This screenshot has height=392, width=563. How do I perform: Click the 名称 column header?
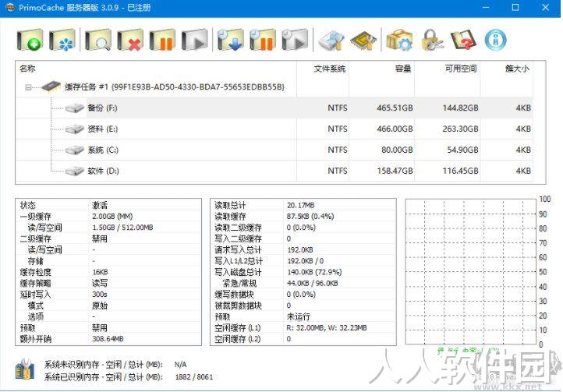coord(156,69)
